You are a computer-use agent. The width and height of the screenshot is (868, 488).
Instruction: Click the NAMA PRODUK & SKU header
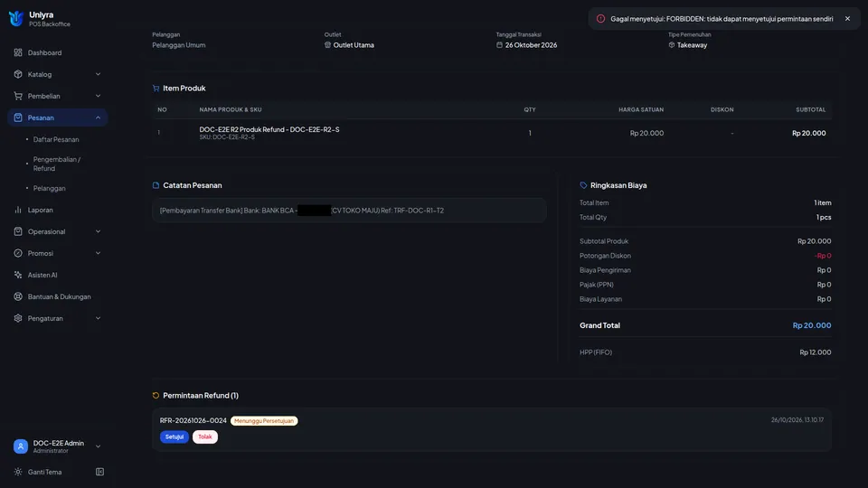[231, 109]
